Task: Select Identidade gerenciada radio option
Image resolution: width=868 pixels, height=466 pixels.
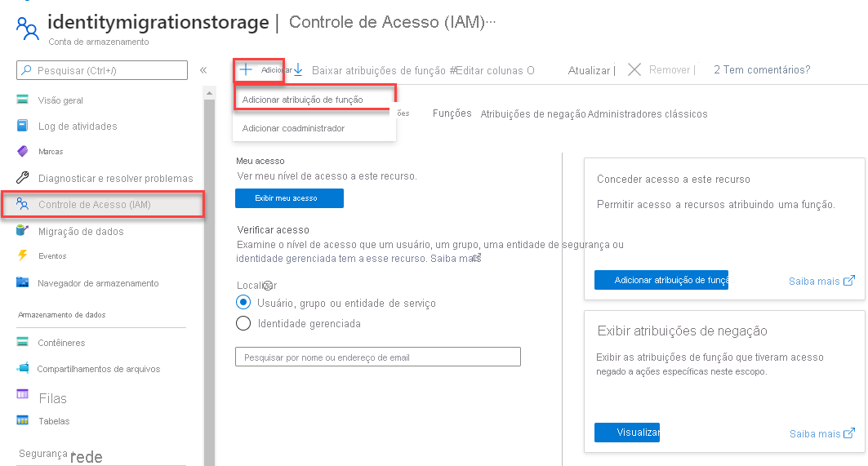Action: pos(243,323)
